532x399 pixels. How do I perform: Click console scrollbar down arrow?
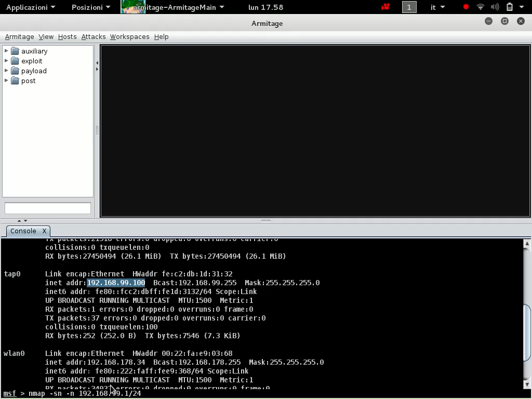[x=527, y=384]
